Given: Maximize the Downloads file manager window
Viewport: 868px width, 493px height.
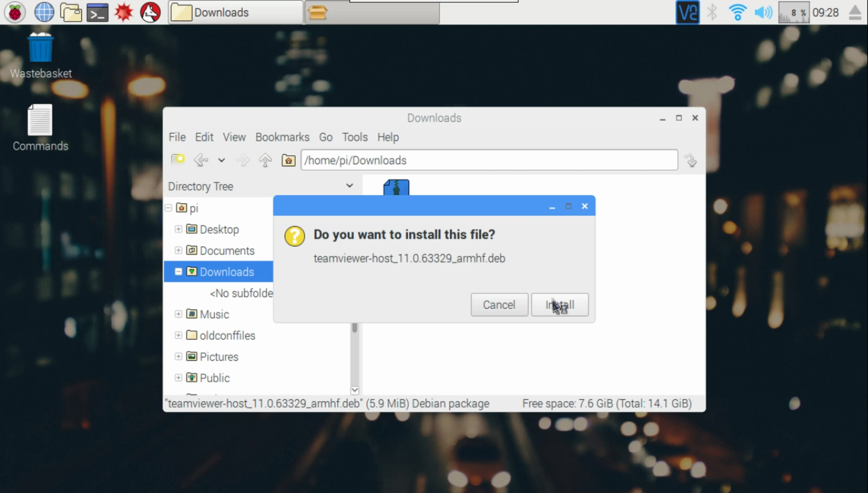Looking at the screenshot, I should click(679, 118).
